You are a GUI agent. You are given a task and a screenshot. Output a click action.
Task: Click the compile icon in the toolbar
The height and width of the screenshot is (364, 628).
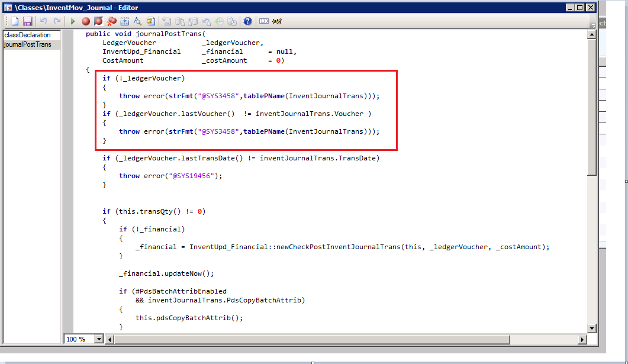125,21
